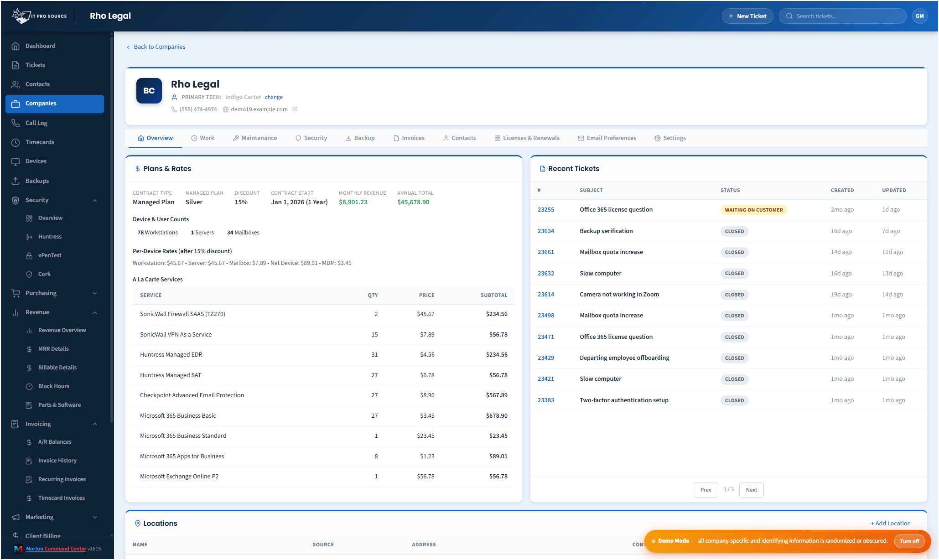The image size is (939, 560).
Task: Open the Invoices tab
Action: (x=409, y=138)
